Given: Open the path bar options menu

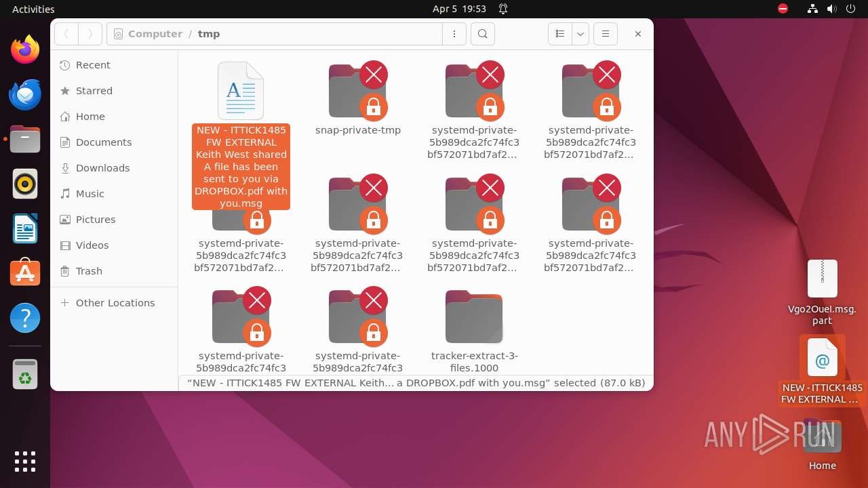Looking at the screenshot, I should [454, 34].
